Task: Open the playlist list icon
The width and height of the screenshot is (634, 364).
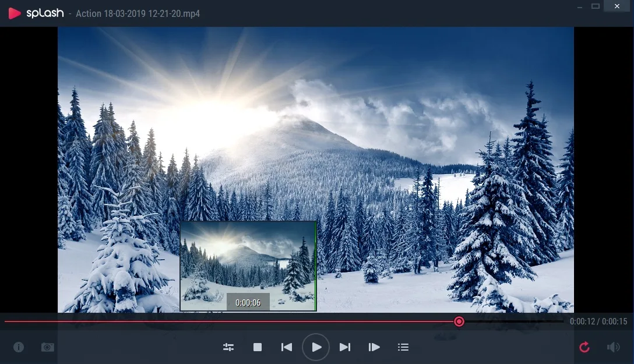Action: pos(403,347)
